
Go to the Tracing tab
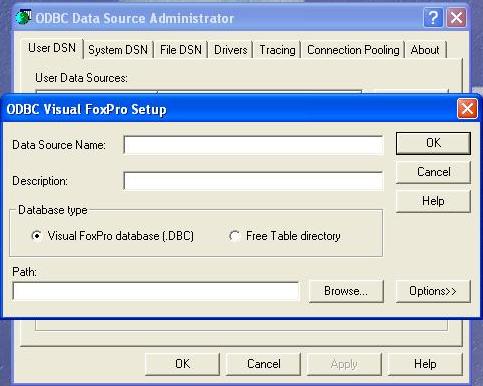tap(277, 50)
